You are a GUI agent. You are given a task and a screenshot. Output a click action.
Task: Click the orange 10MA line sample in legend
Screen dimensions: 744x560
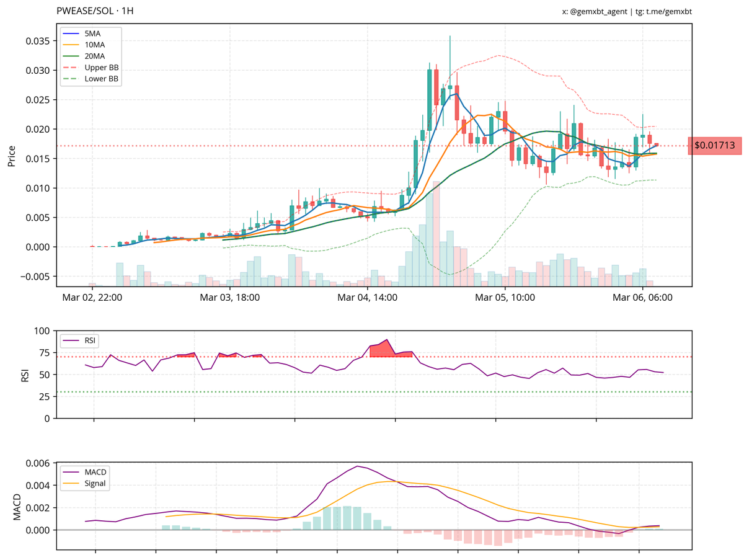tap(70, 44)
